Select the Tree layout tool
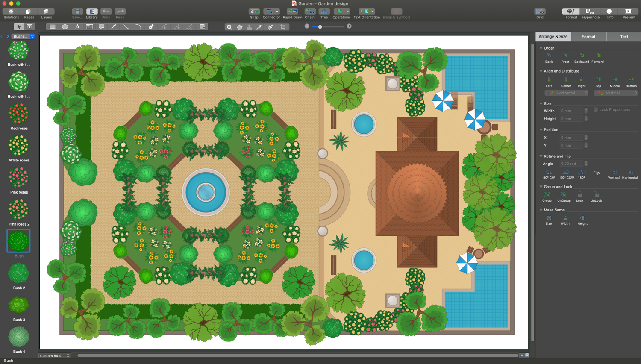This screenshot has height=364, width=641. point(324,14)
